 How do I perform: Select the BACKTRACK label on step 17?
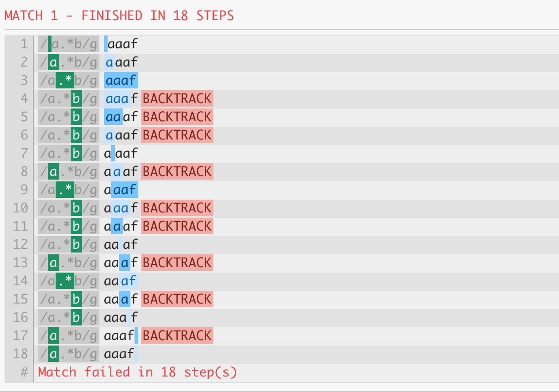click(x=177, y=336)
